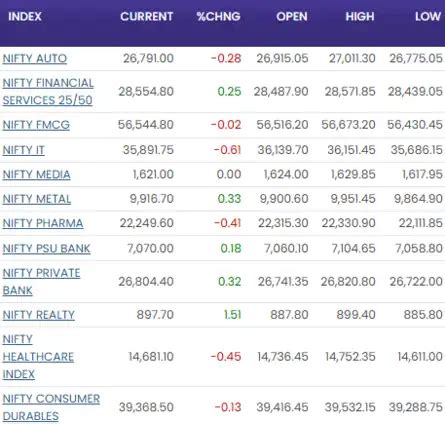Select NIFTY METAL open value 9,900.60
Image resolution: width=445 pixels, height=424 pixels.
tap(284, 199)
